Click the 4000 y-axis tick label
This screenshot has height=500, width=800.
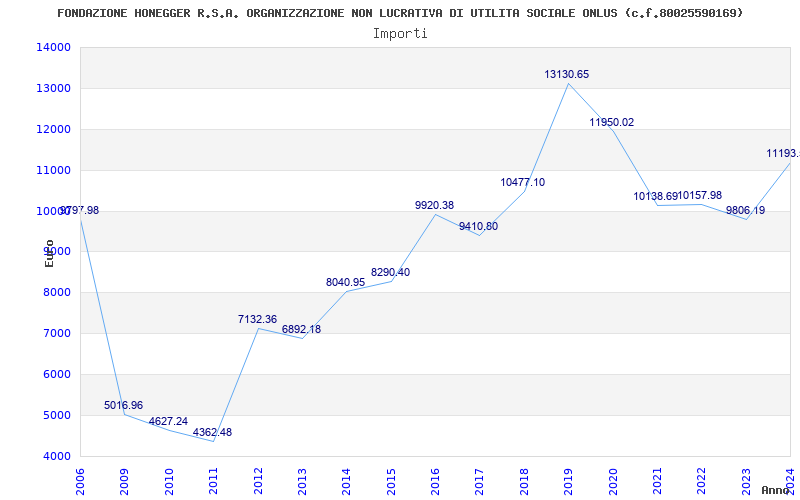[56, 456]
